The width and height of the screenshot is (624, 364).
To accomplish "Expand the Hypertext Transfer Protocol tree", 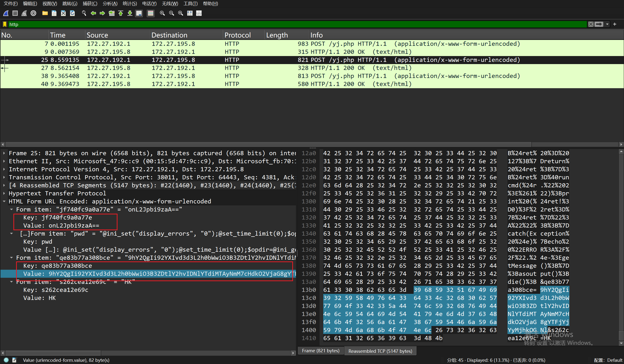I will [4, 193].
